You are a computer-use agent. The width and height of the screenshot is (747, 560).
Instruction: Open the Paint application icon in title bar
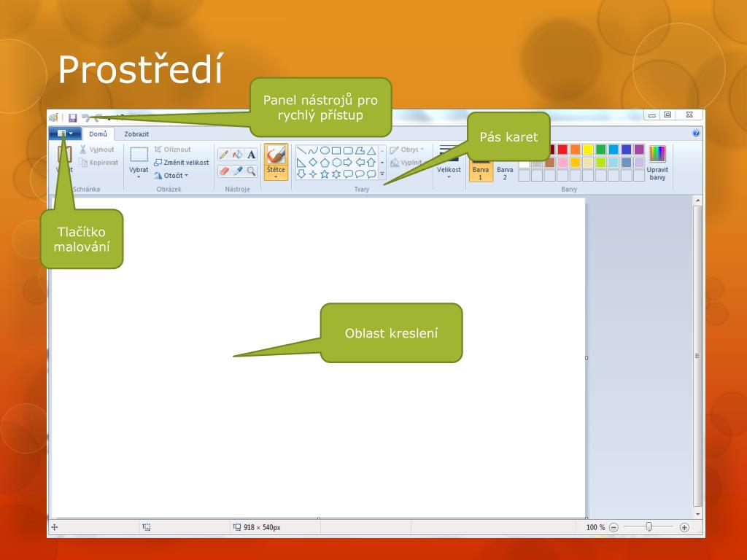coord(54,117)
